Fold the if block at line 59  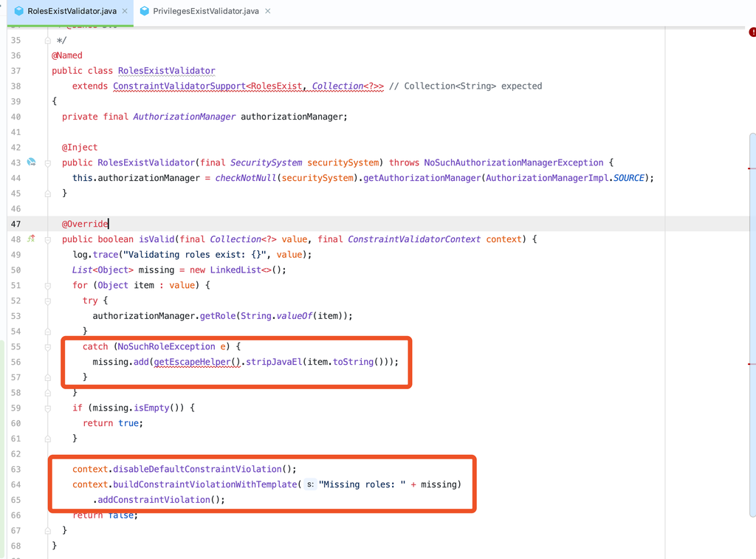pyautogui.click(x=47, y=408)
